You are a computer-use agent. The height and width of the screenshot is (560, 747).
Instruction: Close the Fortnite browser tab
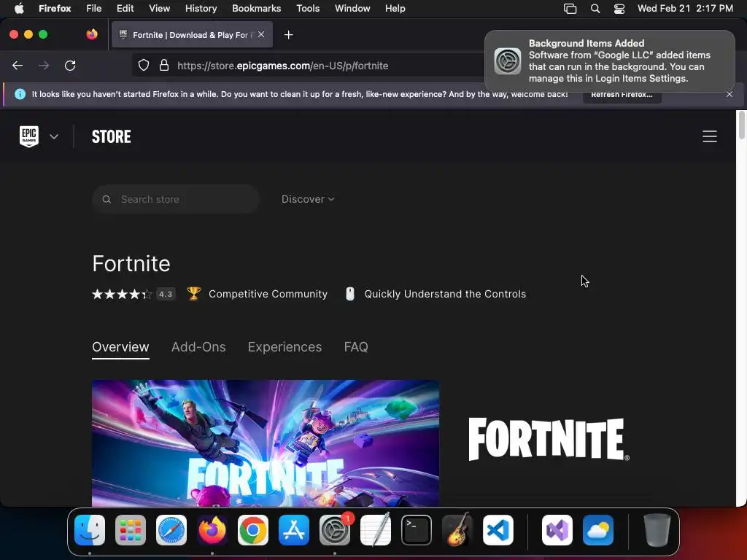coord(261,34)
